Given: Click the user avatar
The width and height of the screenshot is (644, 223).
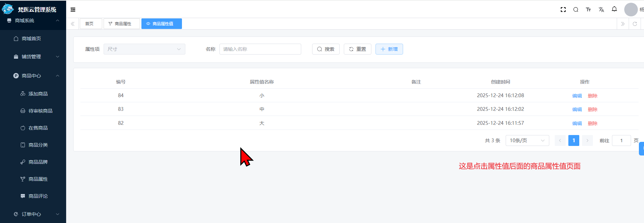Looking at the screenshot, I should 631,10.
